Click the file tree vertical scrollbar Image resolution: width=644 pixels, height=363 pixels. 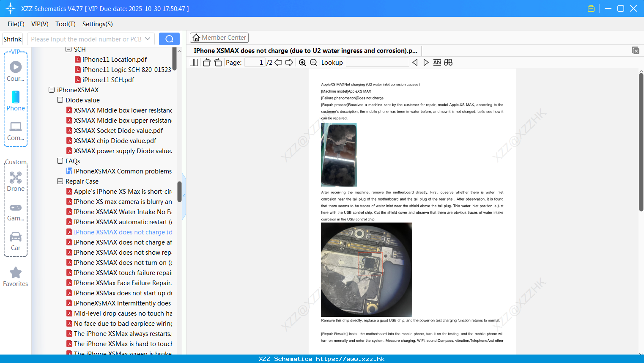tap(179, 192)
